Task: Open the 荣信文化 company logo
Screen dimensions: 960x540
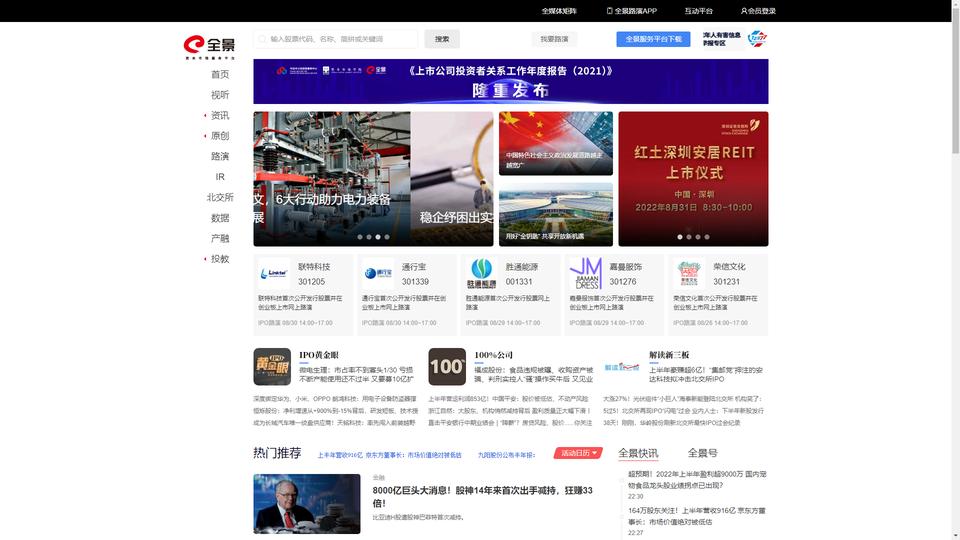Action: (689, 273)
